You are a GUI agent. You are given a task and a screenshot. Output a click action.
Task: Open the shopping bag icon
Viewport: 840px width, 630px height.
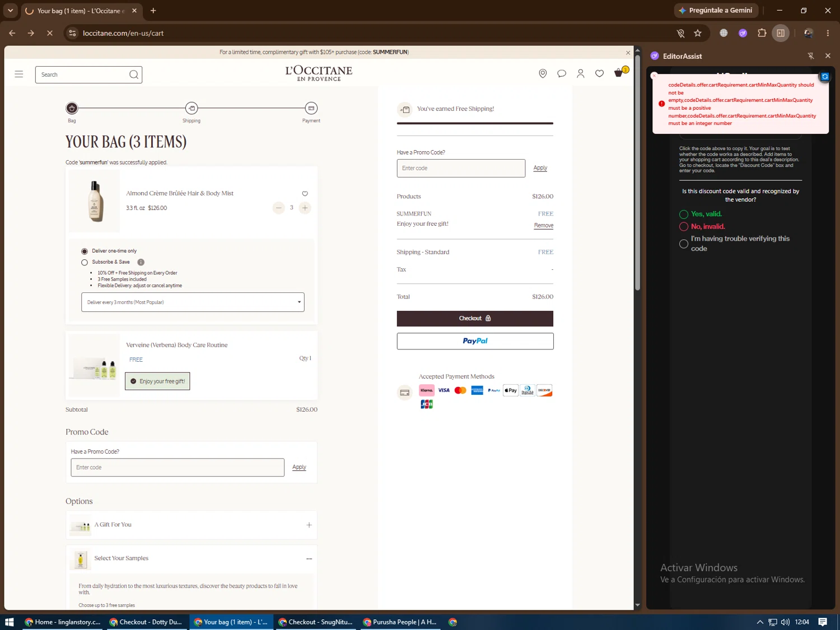[x=619, y=73]
